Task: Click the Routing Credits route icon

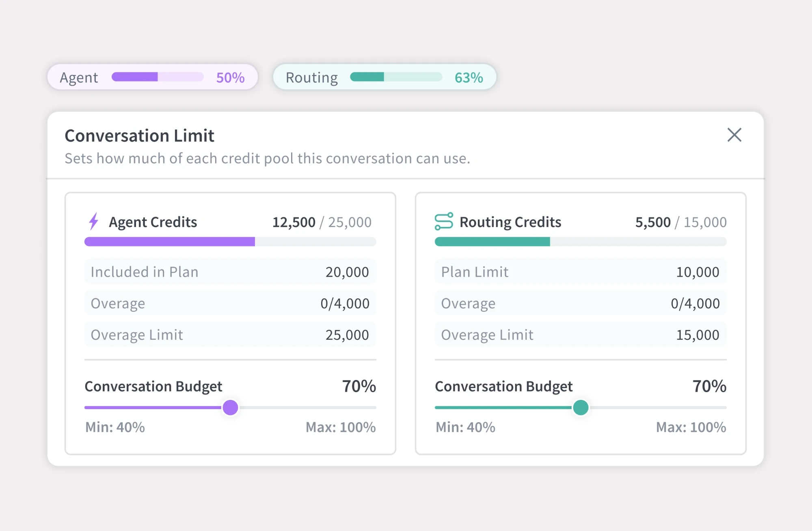Action: point(444,221)
